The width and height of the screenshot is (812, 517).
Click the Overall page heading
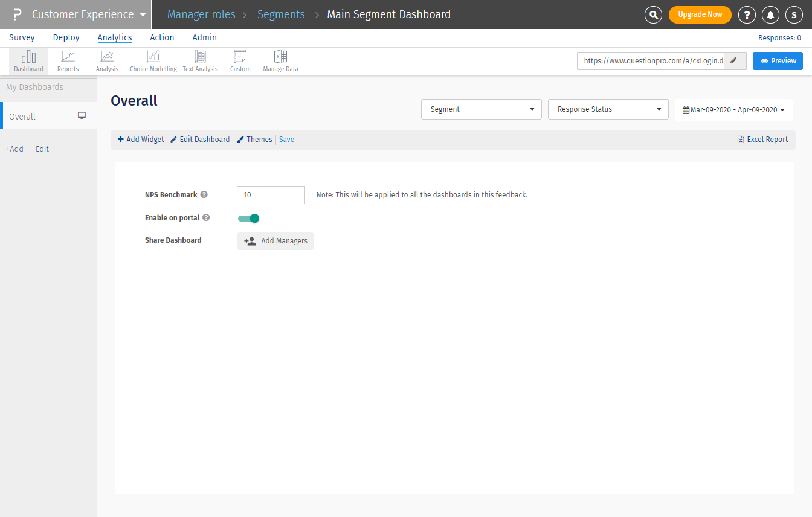pyautogui.click(x=134, y=101)
